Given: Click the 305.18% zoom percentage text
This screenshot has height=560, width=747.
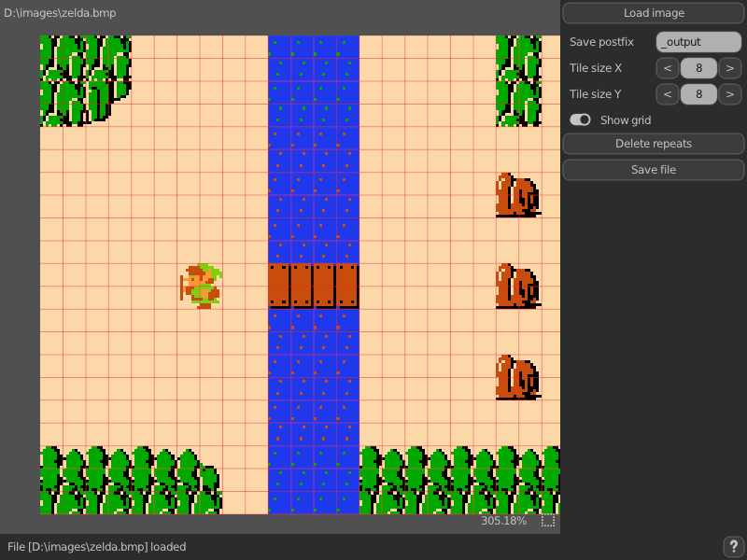Looking at the screenshot, I should [503, 521].
